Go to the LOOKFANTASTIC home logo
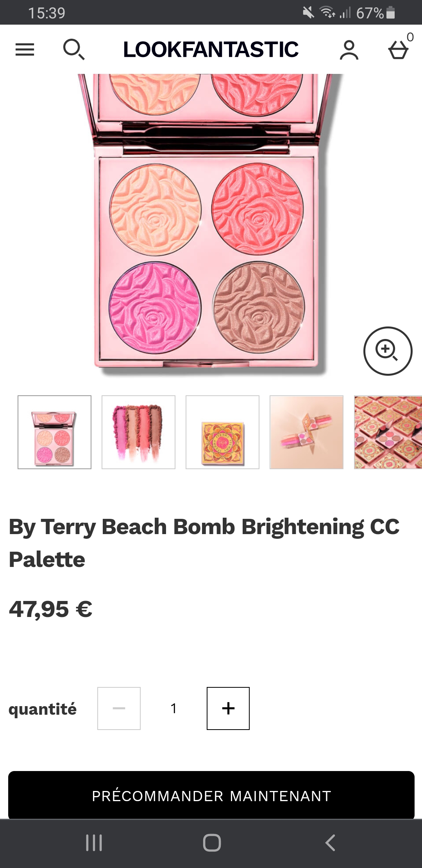 click(211, 50)
